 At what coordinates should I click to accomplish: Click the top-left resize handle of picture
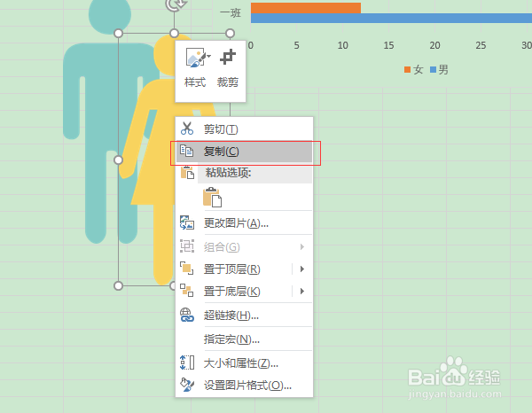click(118, 33)
